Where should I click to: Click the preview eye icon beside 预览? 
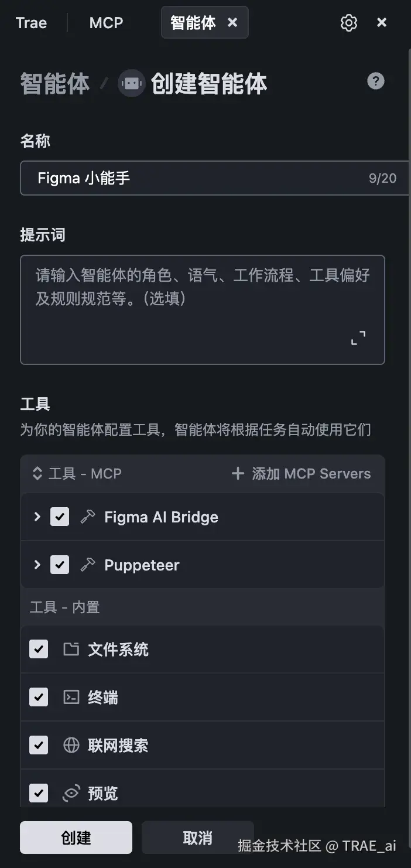71,793
